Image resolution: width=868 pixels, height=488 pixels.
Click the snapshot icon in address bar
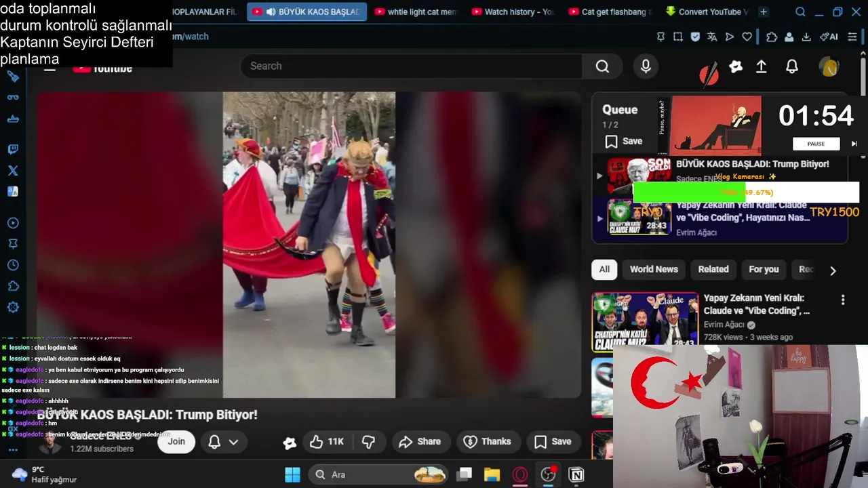[x=678, y=37]
